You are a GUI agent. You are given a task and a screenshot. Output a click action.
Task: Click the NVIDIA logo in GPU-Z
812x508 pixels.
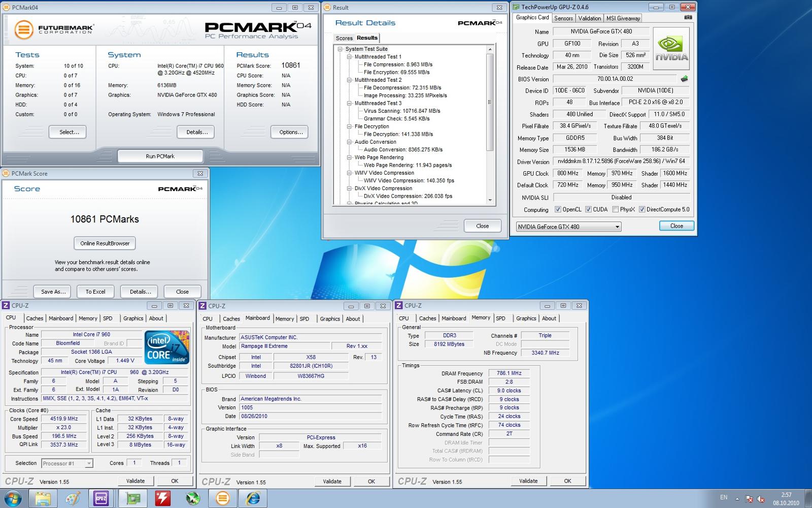coord(671,48)
